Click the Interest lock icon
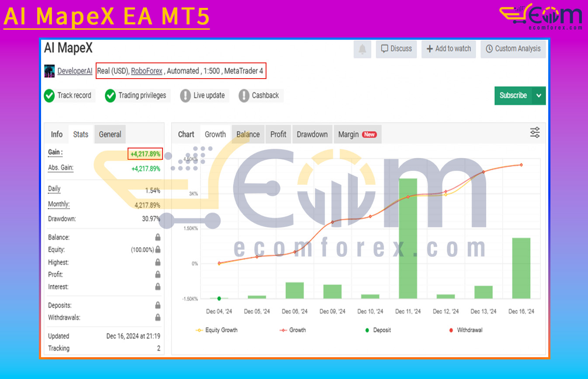This screenshot has width=588, height=379. (x=158, y=287)
